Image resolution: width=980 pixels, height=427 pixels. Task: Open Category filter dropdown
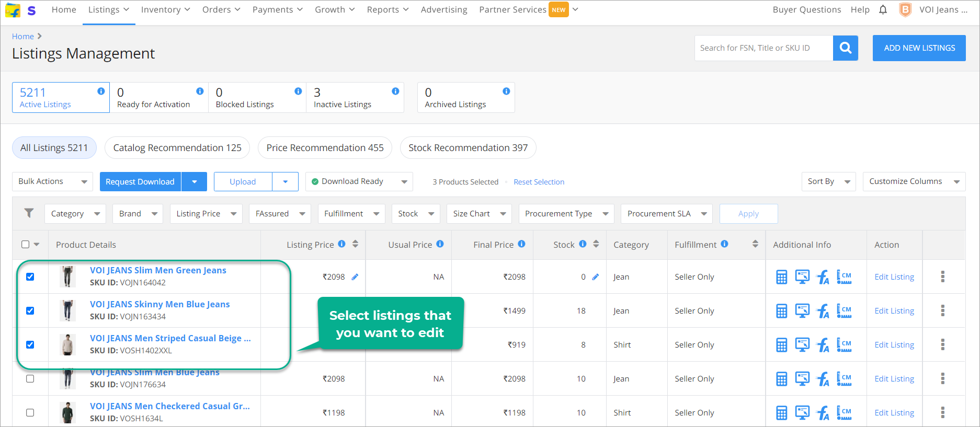[75, 213]
